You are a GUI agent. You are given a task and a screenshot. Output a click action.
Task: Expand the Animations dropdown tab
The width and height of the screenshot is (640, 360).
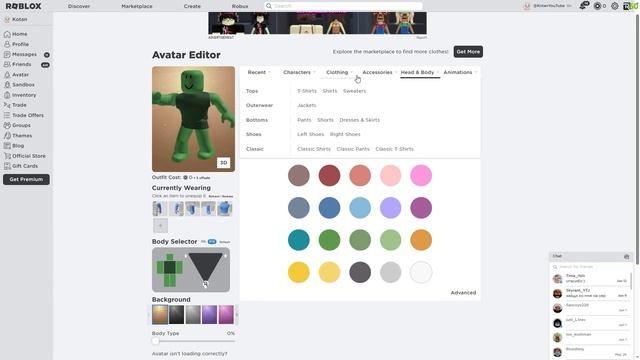click(x=460, y=72)
